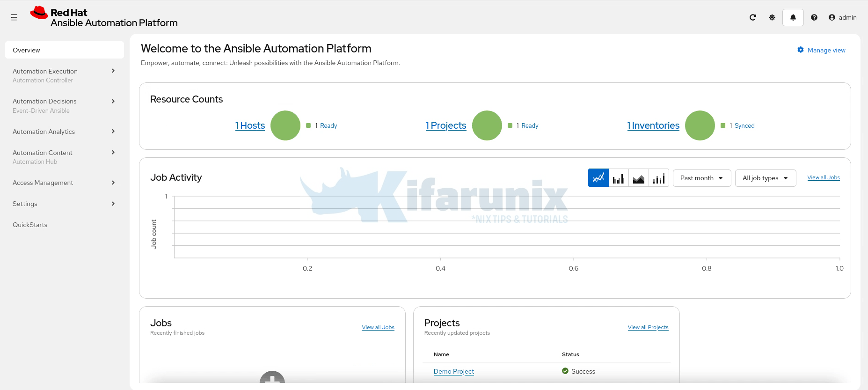Expand Automation Execution section

click(65, 75)
